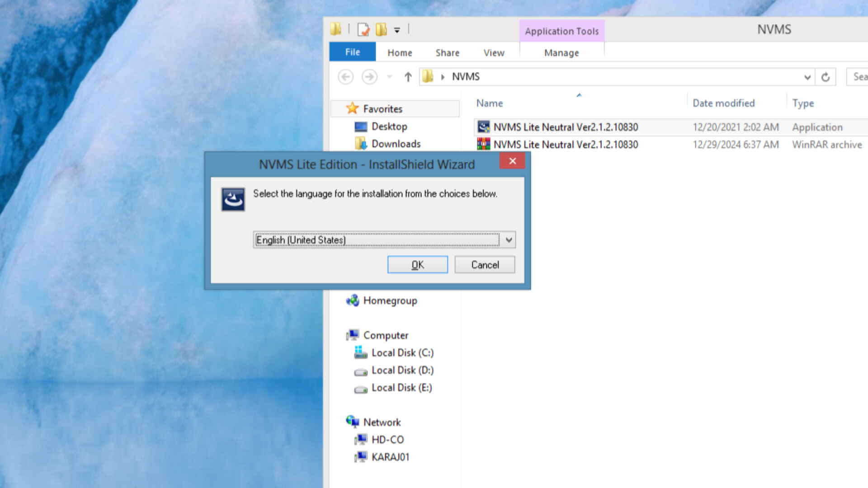This screenshot has width=868, height=488.
Task: Click the Back arrow navigation icon
Action: click(x=346, y=77)
